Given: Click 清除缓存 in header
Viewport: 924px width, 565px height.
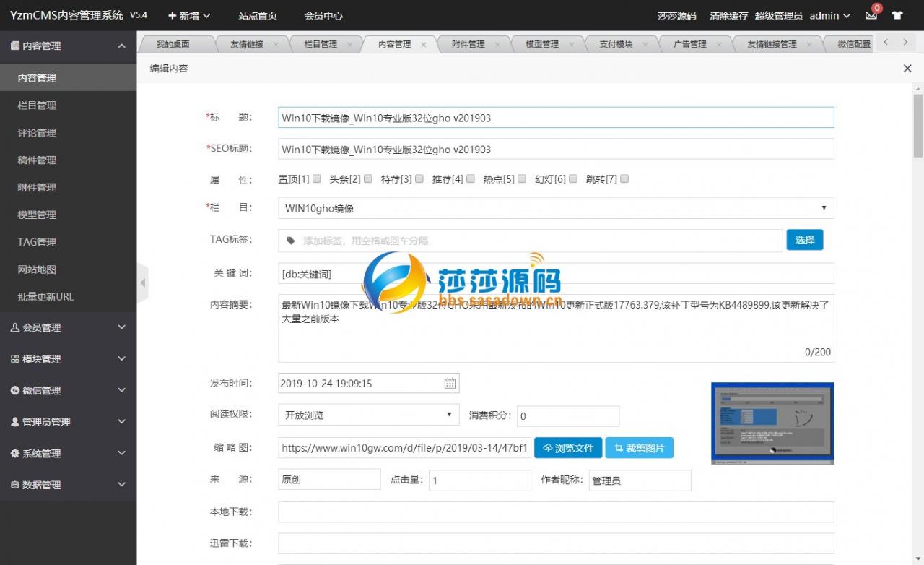Looking at the screenshot, I should point(728,15).
